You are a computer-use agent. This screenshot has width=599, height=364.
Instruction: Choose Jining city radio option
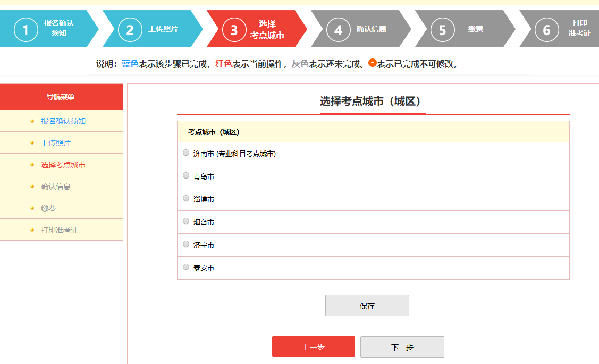(x=186, y=244)
